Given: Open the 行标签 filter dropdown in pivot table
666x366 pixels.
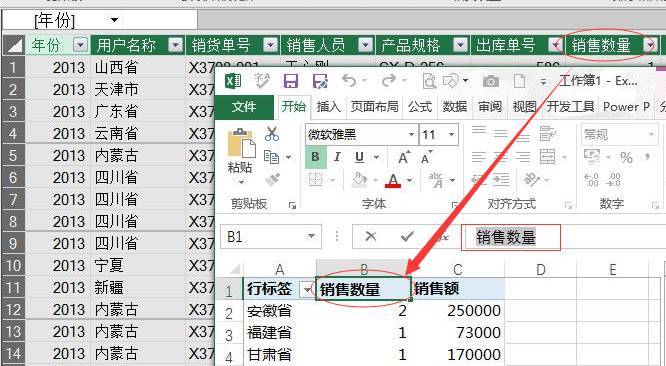Looking at the screenshot, I should tap(307, 290).
